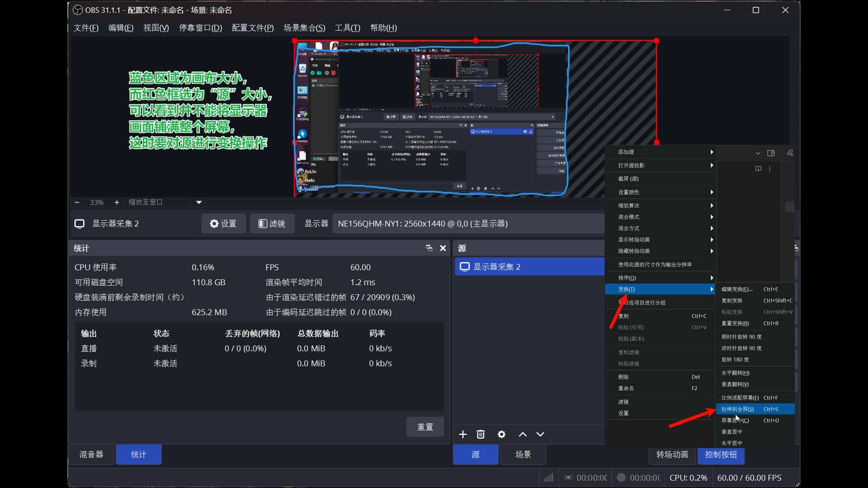
Task: Open the 工具(T) menu in menu bar
Action: point(347,28)
